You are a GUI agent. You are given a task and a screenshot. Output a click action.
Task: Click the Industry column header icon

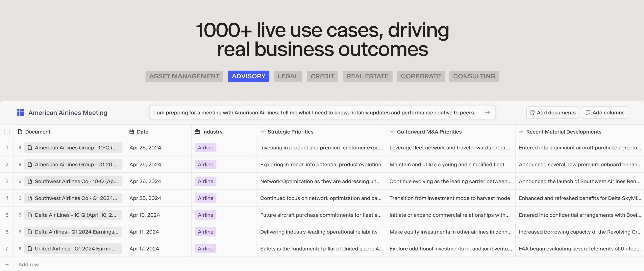[x=197, y=132]
